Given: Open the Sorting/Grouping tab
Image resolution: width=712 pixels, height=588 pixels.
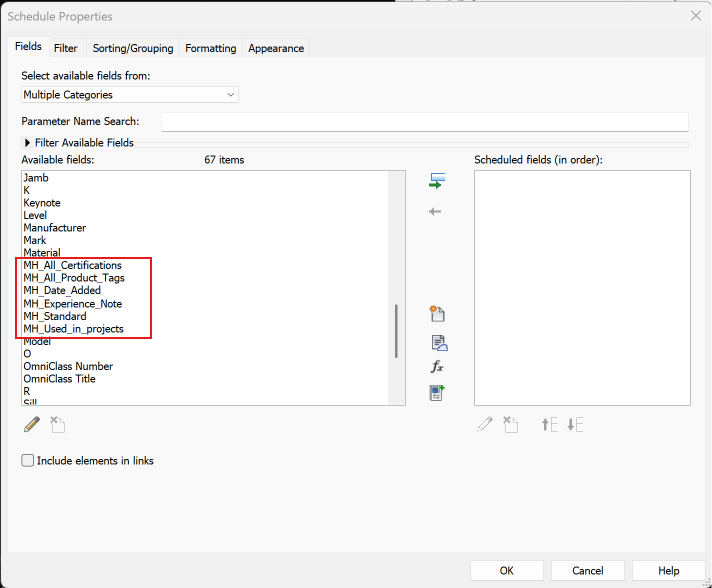Looking at the screenshot, I should [x=133, y=48].
